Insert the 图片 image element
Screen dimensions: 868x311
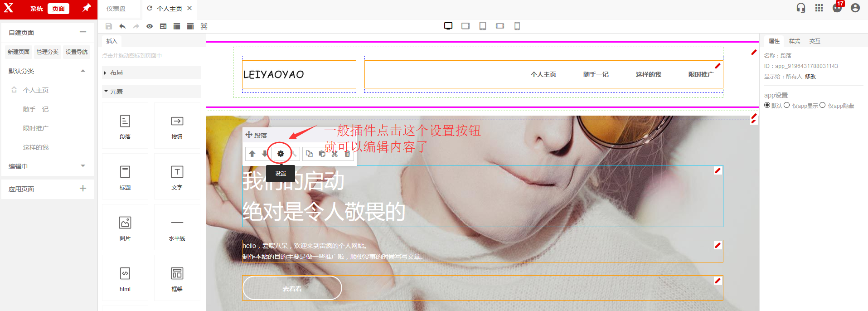coord(125,227)
